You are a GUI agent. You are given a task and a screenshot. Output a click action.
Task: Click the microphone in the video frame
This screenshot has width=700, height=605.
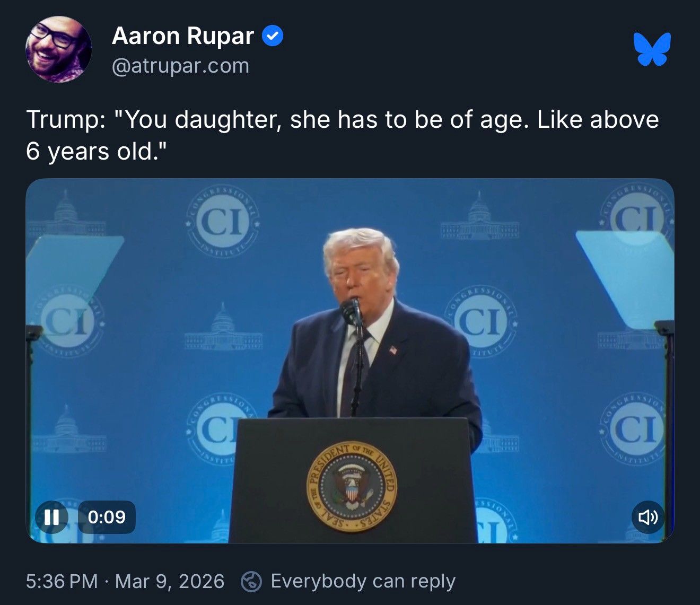tap(352, 312)
